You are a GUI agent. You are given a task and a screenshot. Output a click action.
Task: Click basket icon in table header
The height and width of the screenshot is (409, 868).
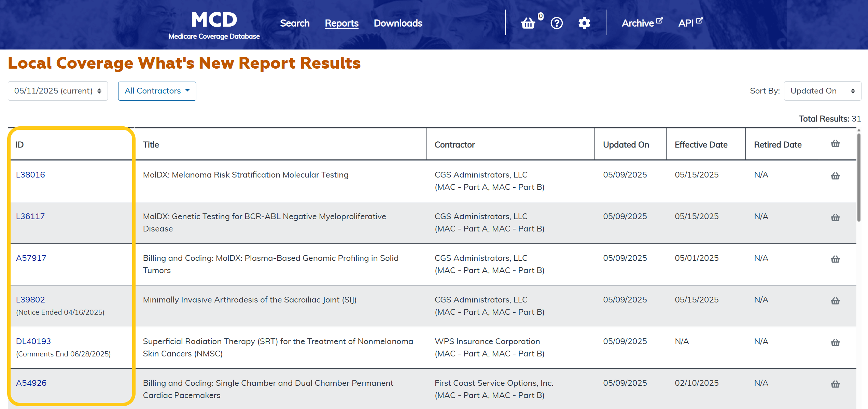pyautogui.click(x=835, y=144)
